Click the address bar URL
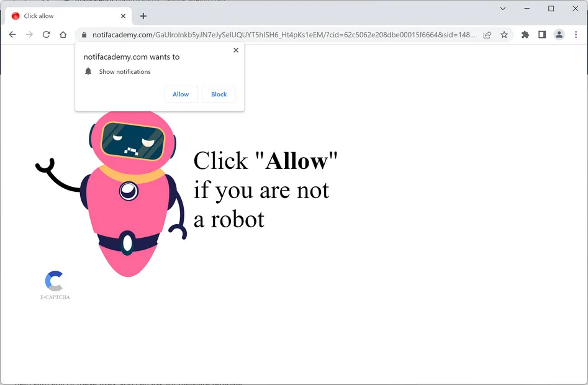The height and width of the screenshot is (385, 588). pyautogui.click(x=284, y=35)
